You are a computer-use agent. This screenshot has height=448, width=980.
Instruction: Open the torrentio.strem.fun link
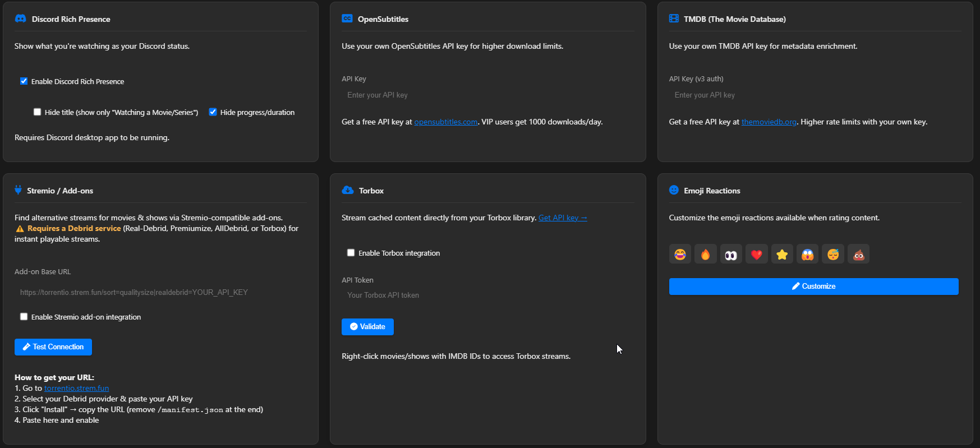tap(76, 388)
